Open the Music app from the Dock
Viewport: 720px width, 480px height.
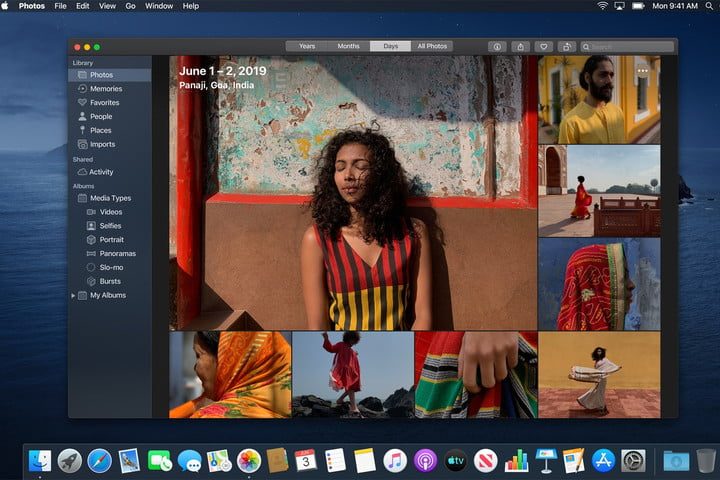pyautogui.click(x=394, y=460)
